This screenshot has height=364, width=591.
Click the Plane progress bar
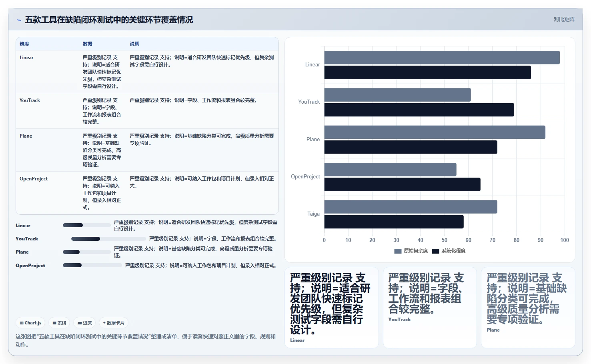[x=86, y=252]
